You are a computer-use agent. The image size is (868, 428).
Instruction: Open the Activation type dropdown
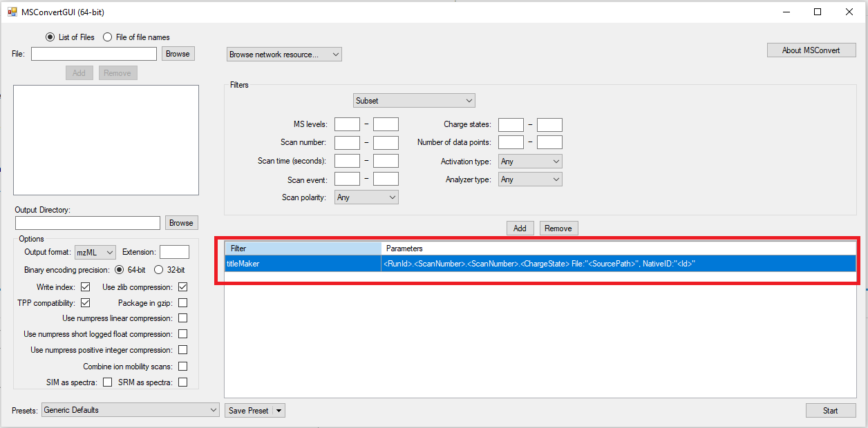530,162
